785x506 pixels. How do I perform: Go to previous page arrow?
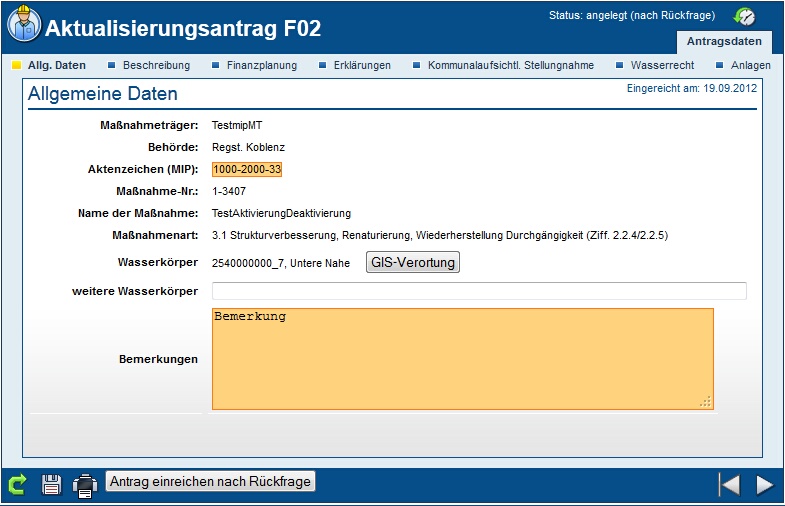[x=729, y=484]
